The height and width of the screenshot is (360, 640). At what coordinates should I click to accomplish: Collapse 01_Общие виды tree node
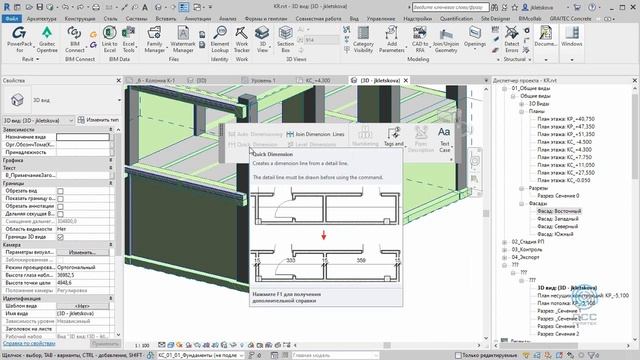[505, 88]
